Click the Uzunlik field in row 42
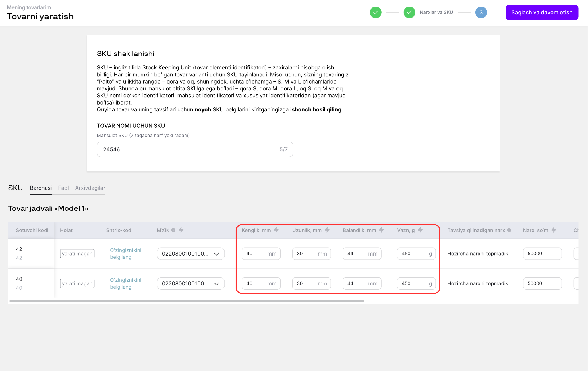 (312, 254)
